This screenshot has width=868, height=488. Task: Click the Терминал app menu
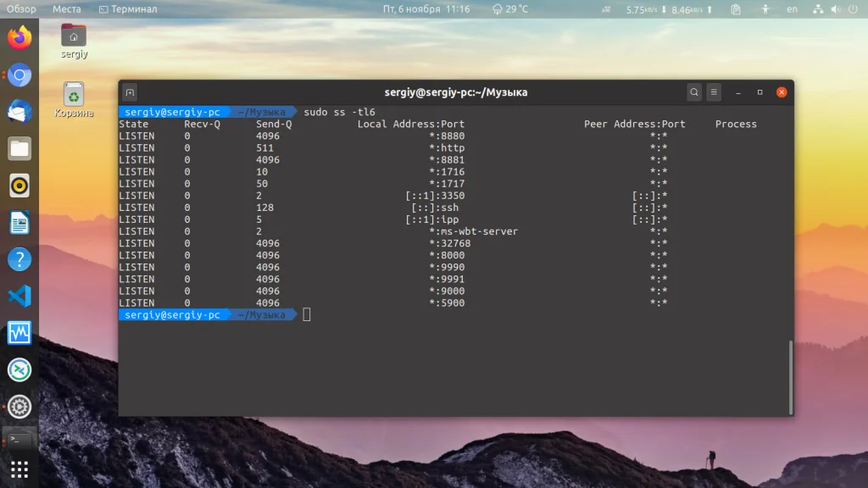click(x=128, y=9)
